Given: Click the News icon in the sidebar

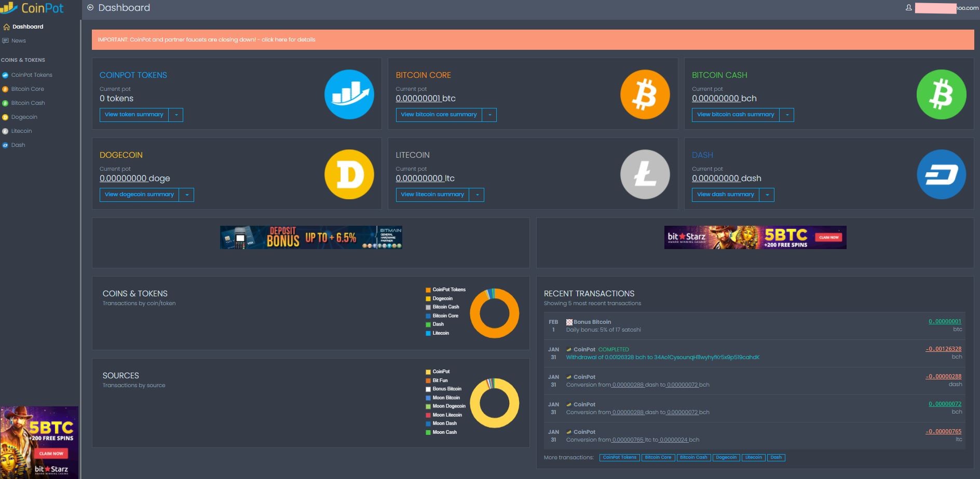Looking at the screenshot, I should click(x=6, y=41).
